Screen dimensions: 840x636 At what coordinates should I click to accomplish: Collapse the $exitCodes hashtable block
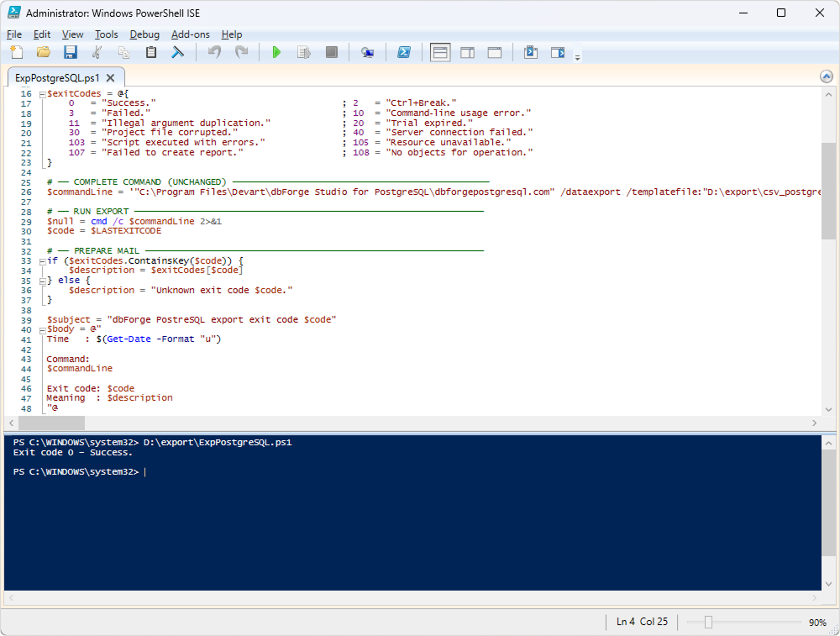tap(41, 93)
